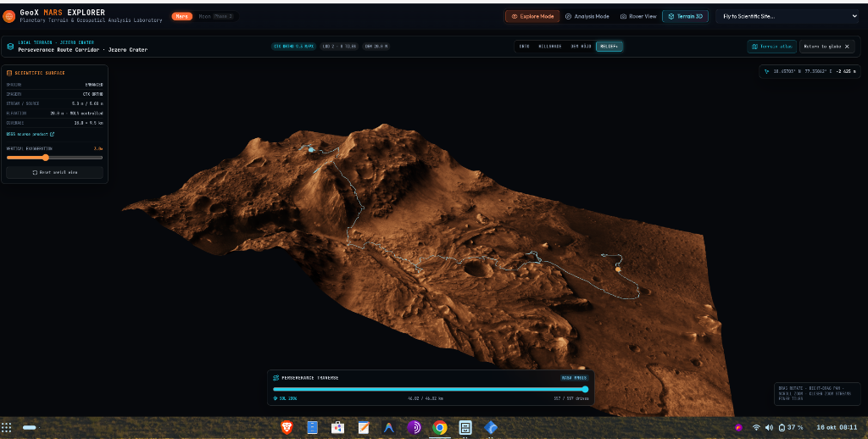Image resolution: width=868 pixels, height=439 pixels.
Task: Open the USGS source product link
Action: [31, 134]
